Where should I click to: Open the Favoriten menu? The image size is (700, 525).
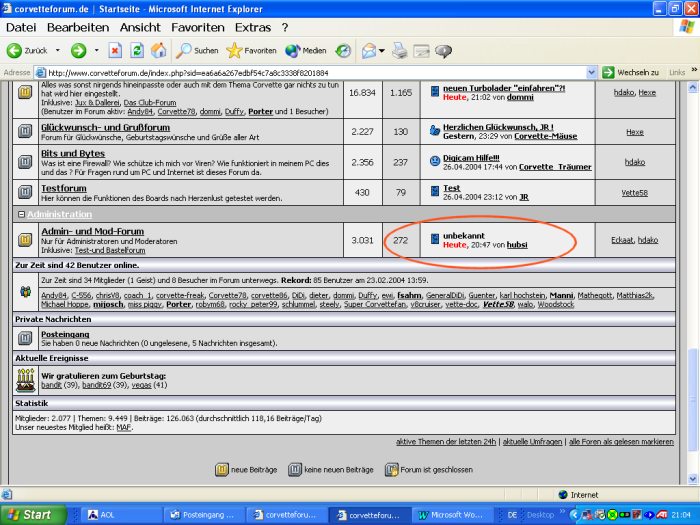[x=197, y=27]
